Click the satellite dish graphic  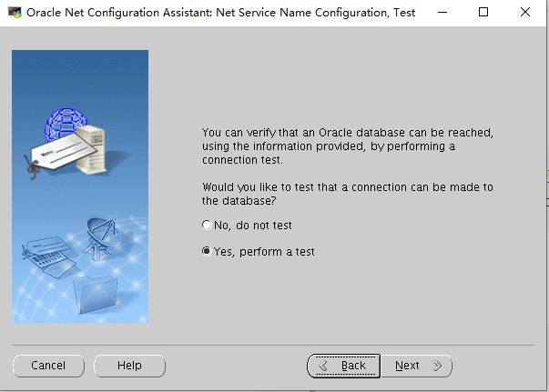[101, 237]
